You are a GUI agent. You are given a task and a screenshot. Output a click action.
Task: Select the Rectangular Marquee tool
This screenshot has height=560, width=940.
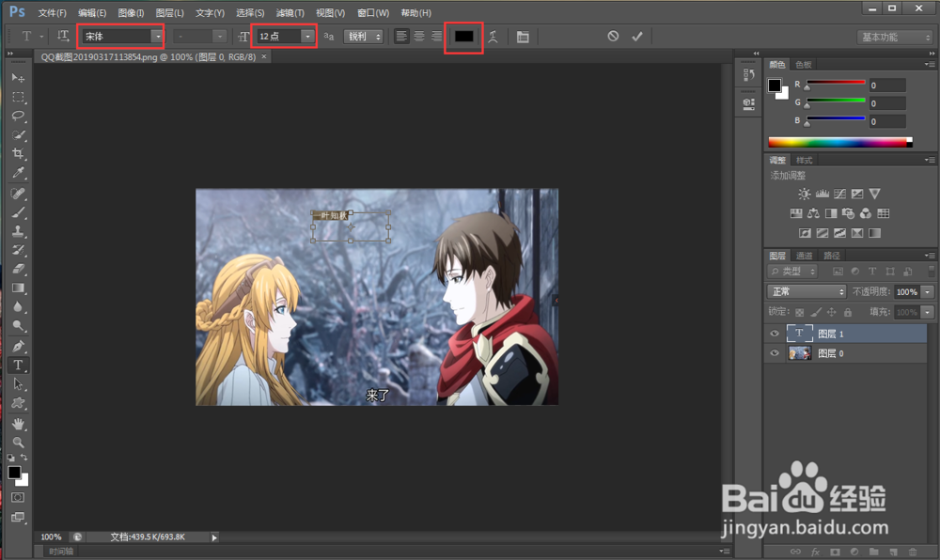(x=18, y=97)
